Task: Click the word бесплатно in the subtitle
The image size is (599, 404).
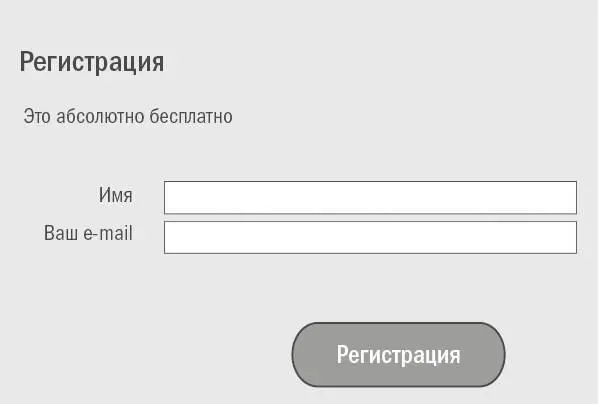Action: coord(191,116)
